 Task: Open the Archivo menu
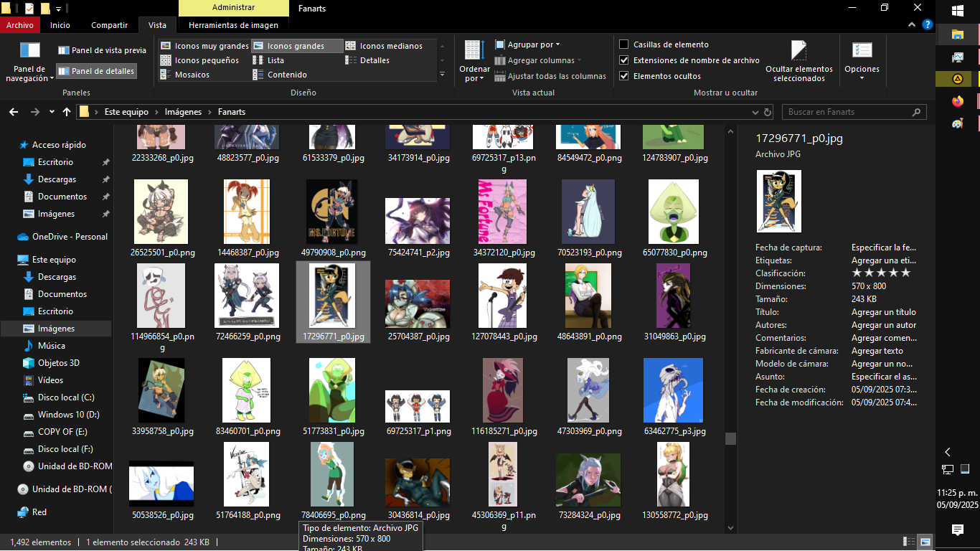[x=20, y=25]
